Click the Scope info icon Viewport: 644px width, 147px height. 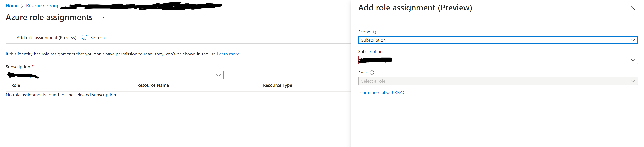pos(375,32)
